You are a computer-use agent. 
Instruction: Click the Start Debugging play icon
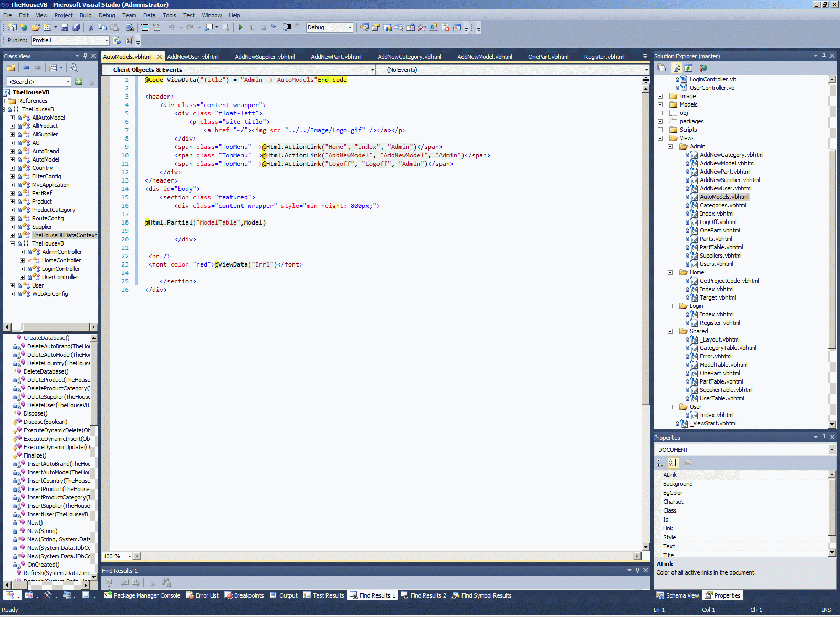240,27
